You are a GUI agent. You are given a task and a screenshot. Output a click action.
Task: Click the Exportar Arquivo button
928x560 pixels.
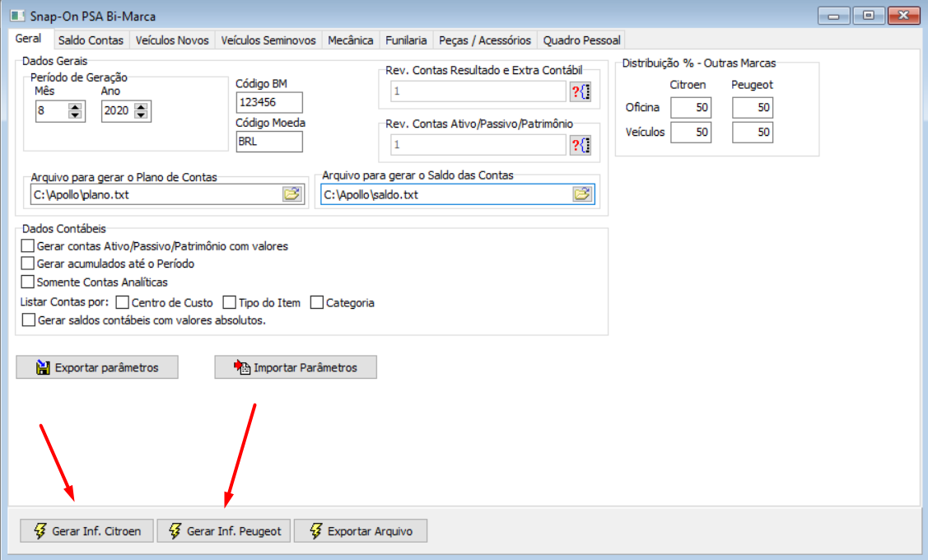coord(361,531)
